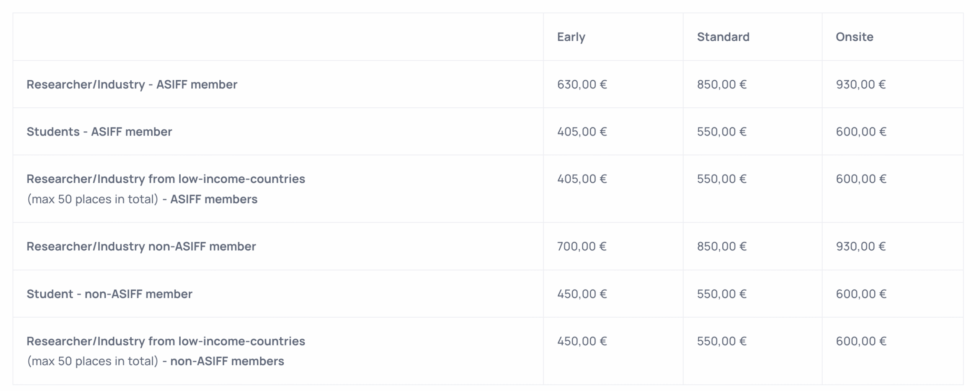The image size is (980, 391).
Task: Click 405,00 € early price for Students ASIFF
Action: 581,132
